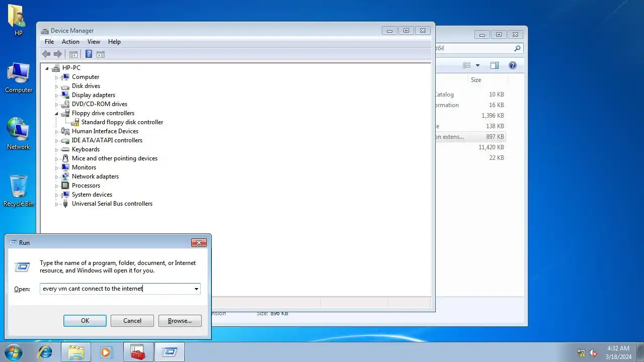The image size is (644, 362).
Task: Expand the Disk drives category
Action: 56,86
